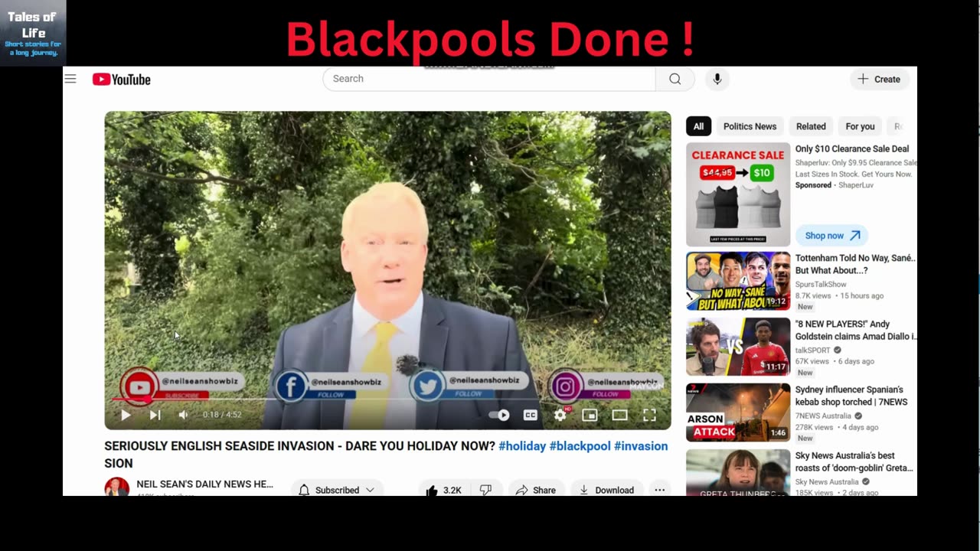Select the Related chip
Screen dimensions: 980x551
point(811,126)
